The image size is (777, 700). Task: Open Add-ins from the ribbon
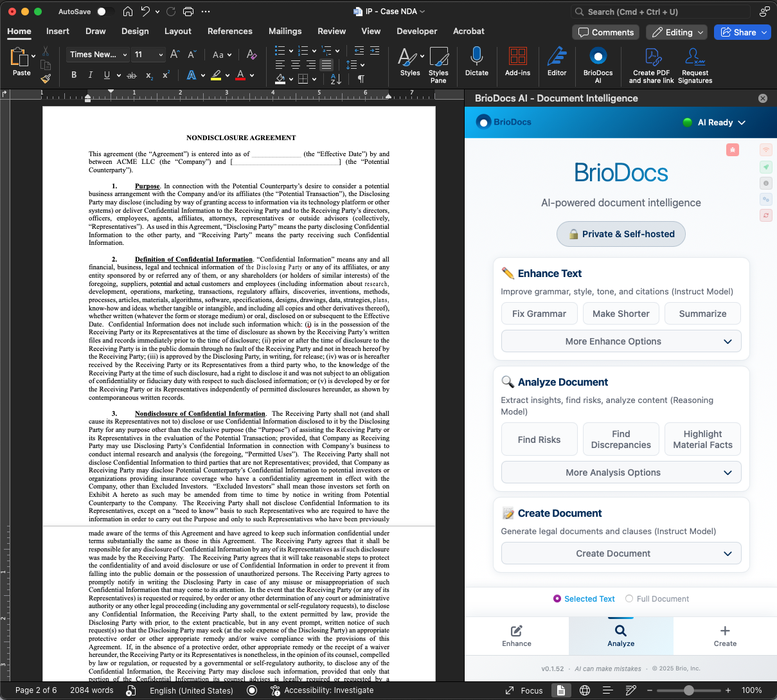(517, 64)
